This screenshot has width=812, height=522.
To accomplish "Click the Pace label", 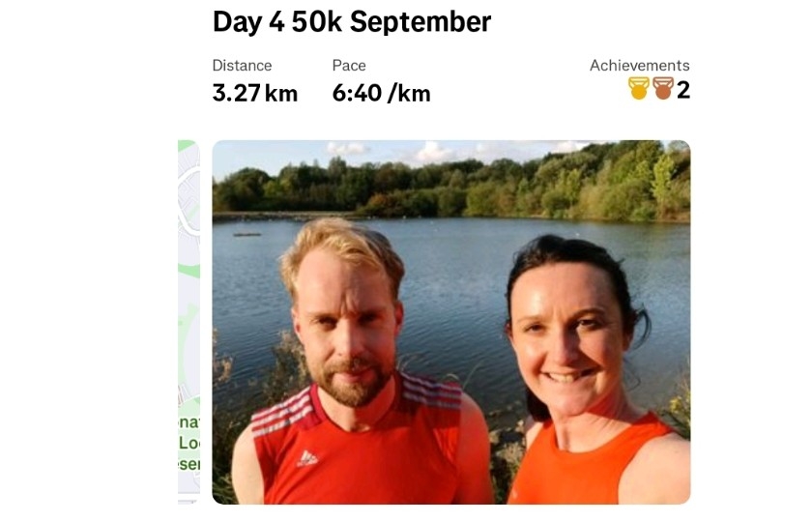I will coord(349,66).
